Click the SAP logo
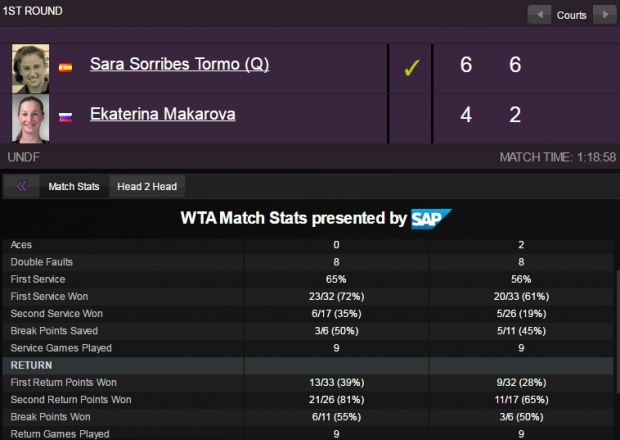 (431, 219)
